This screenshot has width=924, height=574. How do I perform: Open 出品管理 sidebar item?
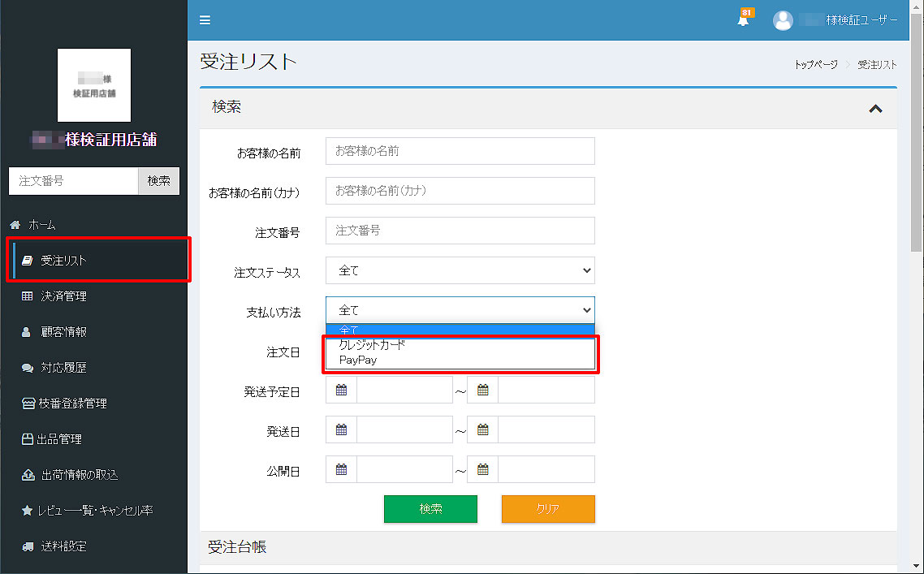pyautogui.click(x=61, y=439)
